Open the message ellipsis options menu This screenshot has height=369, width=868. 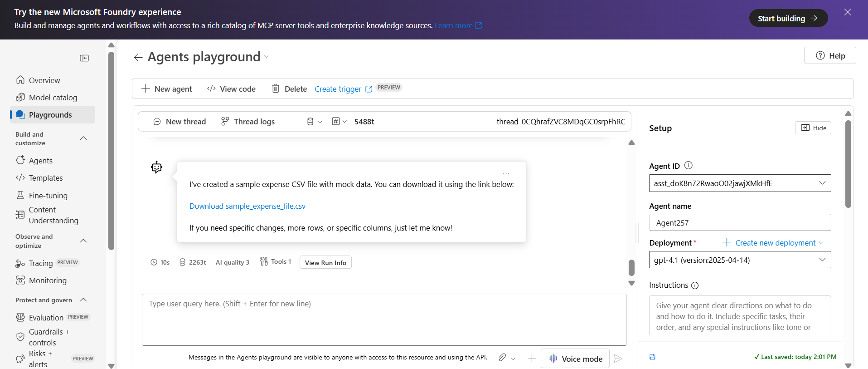pyautogui.click(x=506, y=173)
